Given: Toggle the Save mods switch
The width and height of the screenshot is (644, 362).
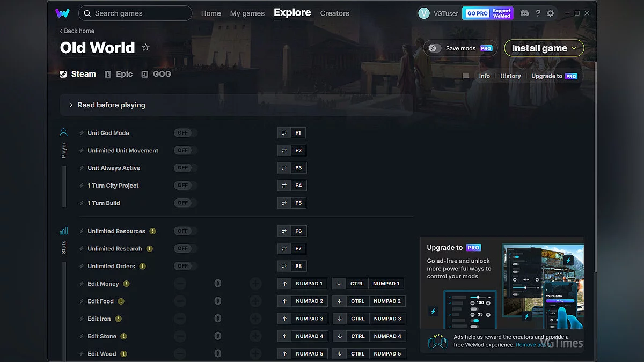Looking at the screenshot, I should 434,48.
